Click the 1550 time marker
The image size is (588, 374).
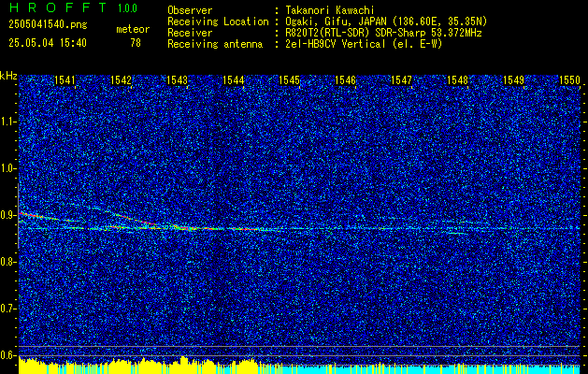569,80
